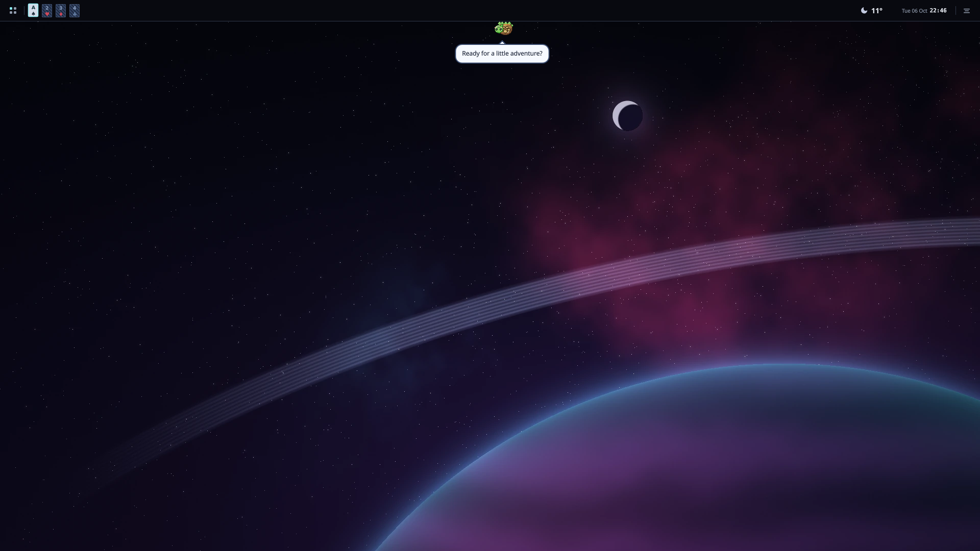
Task: Switch to the 2 of Hearts workspace
Action: pyautogui.click(x=47, y=10)
